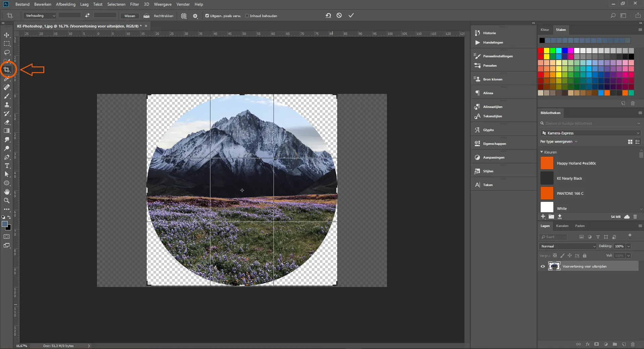Toggle lock all for layer

pos(585,255)
